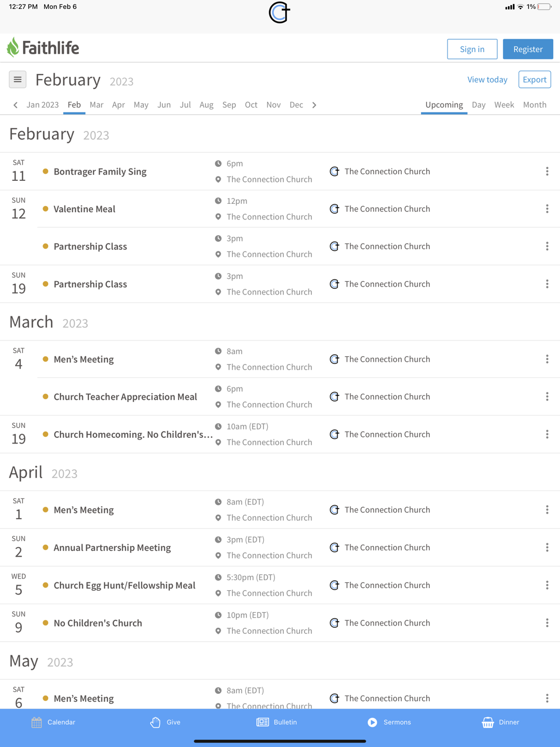The width and height of the screenshot is (560, 747).
Task: Click the March 2023 section header
Action: pyautogui.click(x=49, y=322)
